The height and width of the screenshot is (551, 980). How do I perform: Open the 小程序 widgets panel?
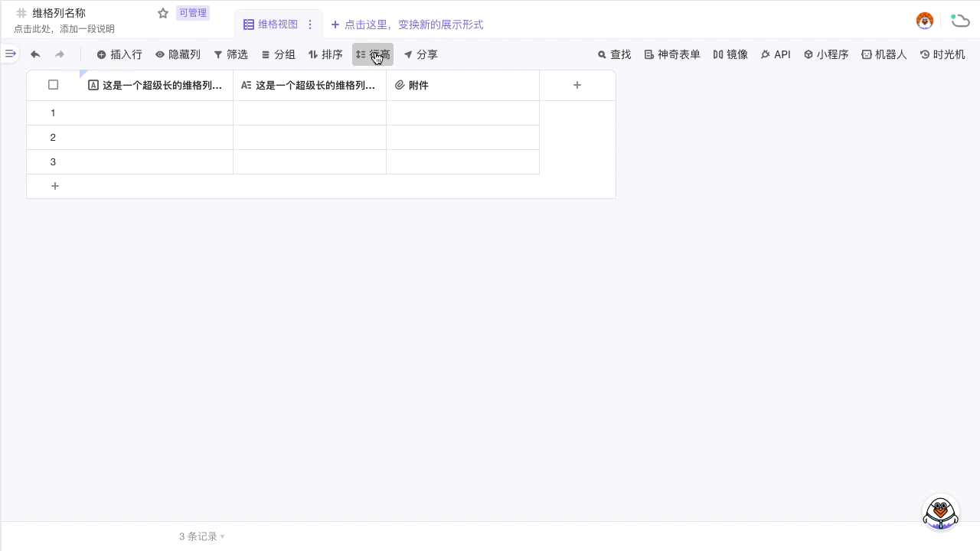pos(825,54)
